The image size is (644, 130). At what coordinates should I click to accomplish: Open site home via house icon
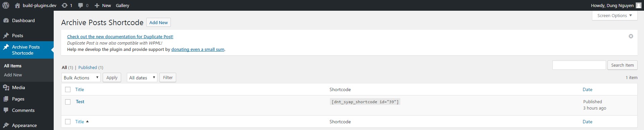17,5
